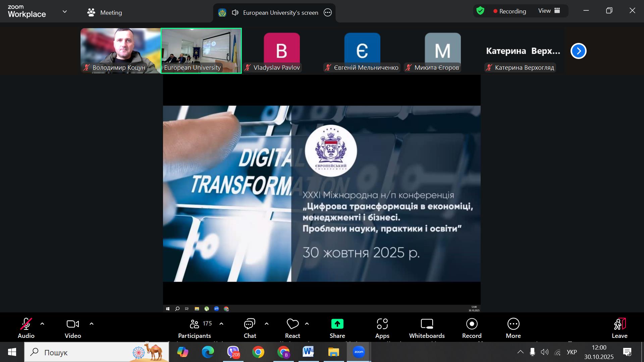Turn on the camera with the Video button

[73, 328]
